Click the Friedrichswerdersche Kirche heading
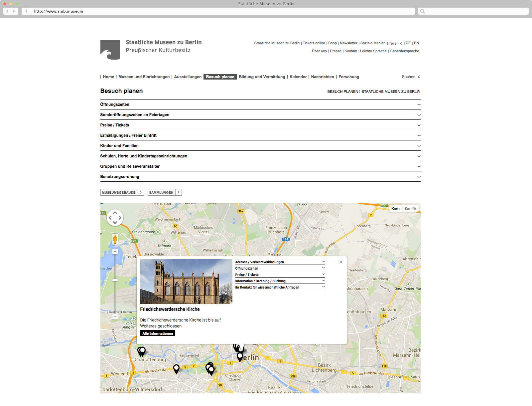This screenshot has height=406, width=532. [170, 309]
